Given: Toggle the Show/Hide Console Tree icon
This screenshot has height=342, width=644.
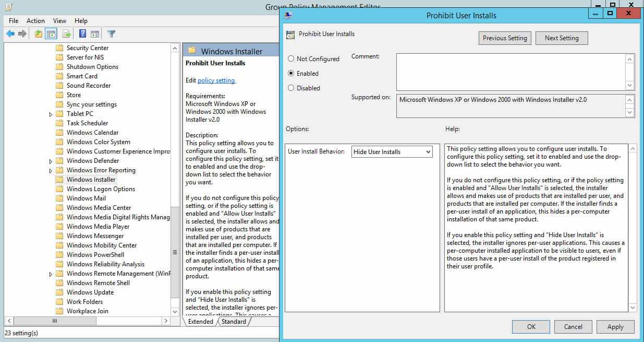Looking at the screenshot, I should tap(51, 34).
